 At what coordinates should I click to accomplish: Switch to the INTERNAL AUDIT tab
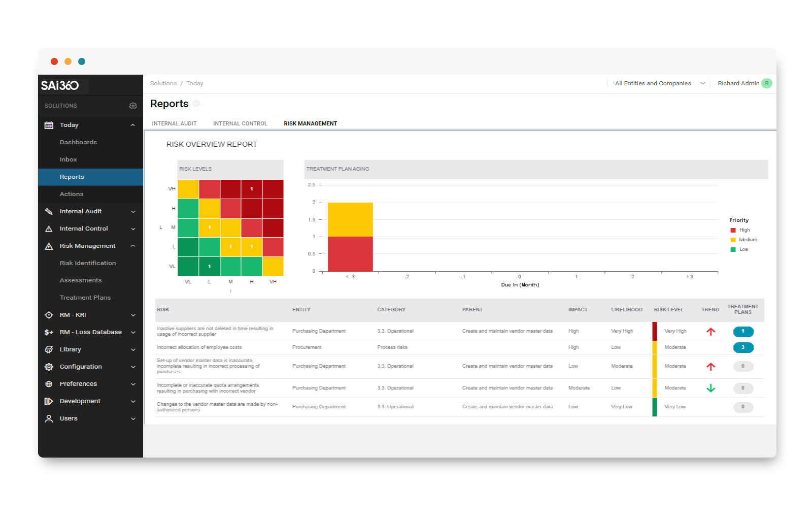point(174,123)
